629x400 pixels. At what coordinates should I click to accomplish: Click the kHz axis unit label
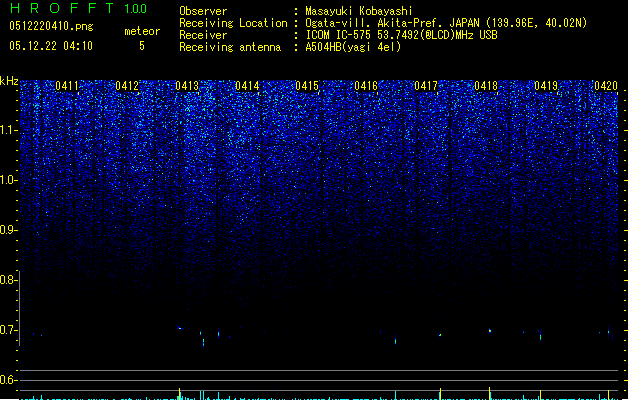[x=9, y=81]
